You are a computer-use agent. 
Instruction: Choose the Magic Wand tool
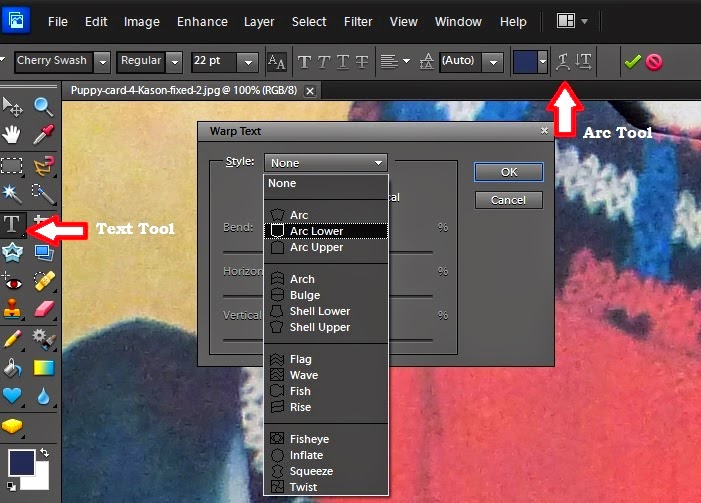[x=12, y=193]
